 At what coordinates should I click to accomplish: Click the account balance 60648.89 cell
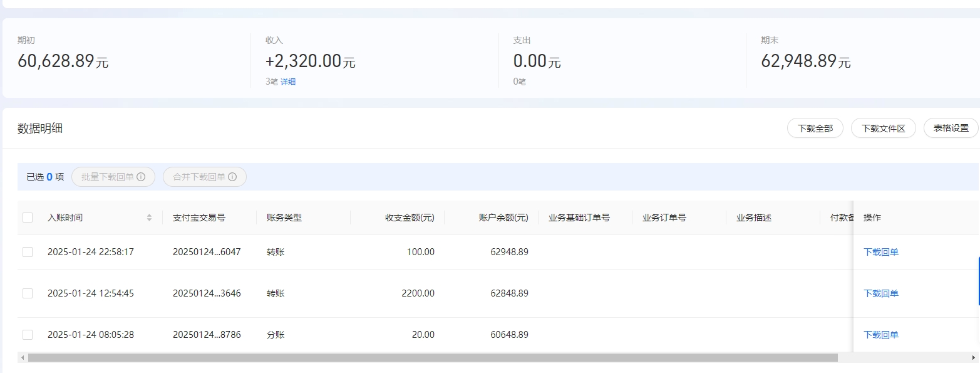click(x=509, y=335)
